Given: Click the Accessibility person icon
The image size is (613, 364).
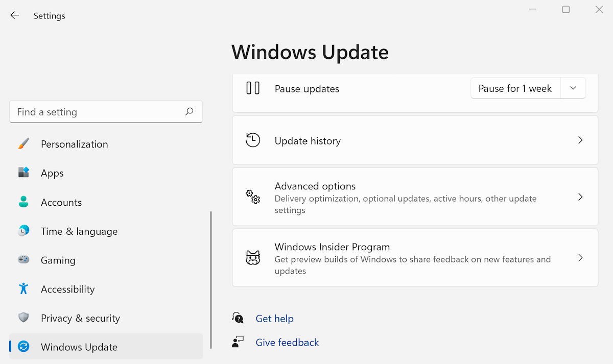Looking at the screenshot, I should 23,289.
